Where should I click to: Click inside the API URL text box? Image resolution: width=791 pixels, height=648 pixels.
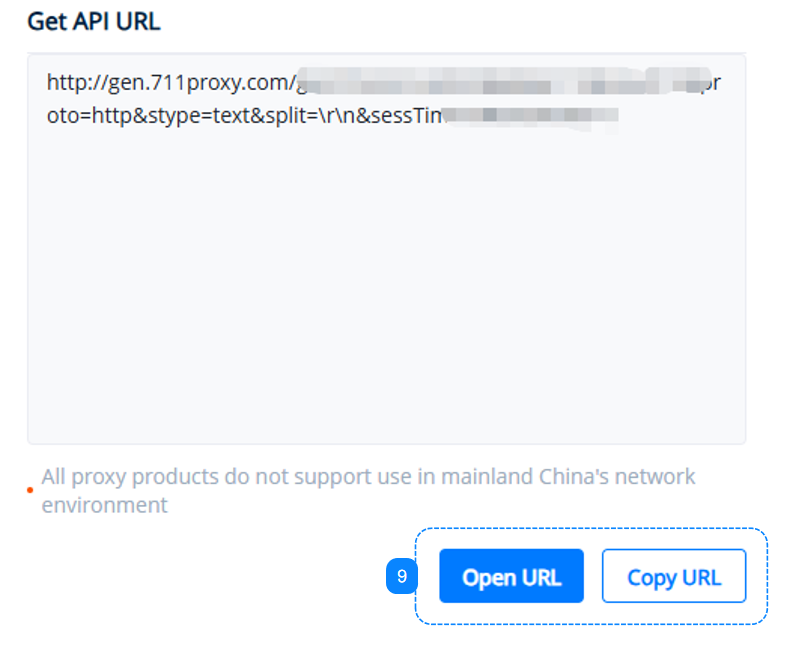point(386,250)
